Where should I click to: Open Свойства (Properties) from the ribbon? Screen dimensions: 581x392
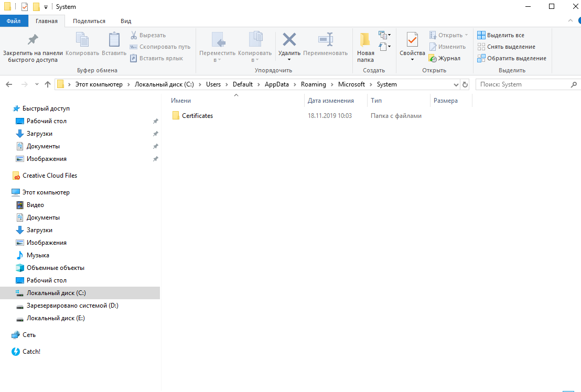point(412,40)
